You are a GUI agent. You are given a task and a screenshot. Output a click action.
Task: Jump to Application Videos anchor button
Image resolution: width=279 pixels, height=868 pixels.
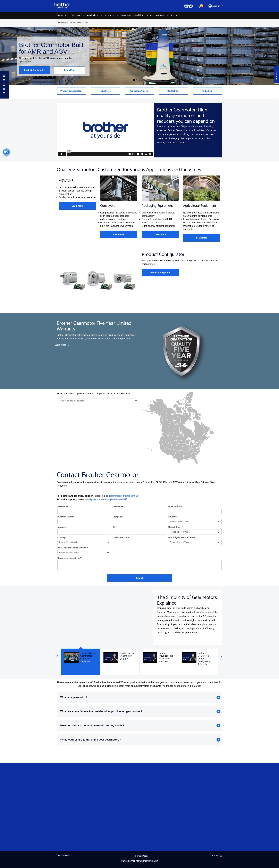click(139, 91)
